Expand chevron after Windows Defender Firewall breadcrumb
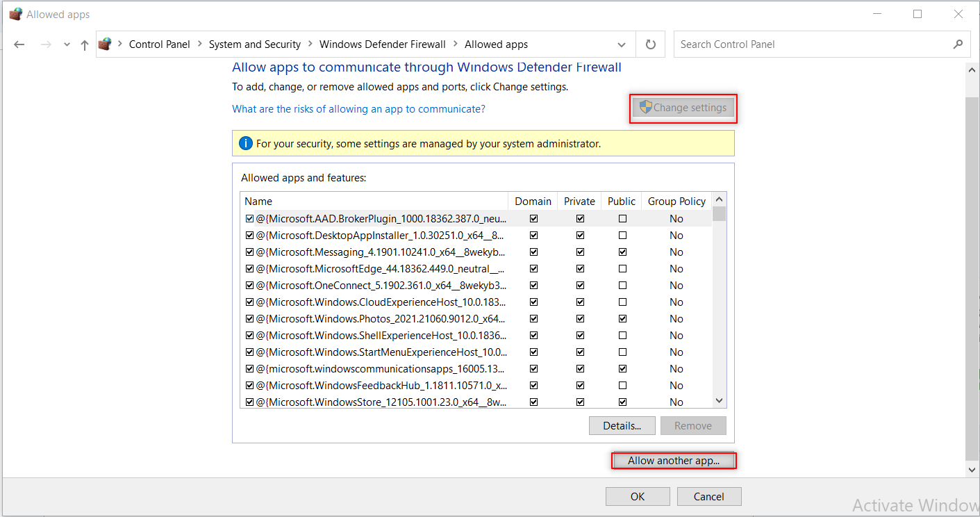 click(x=455, y=44)
